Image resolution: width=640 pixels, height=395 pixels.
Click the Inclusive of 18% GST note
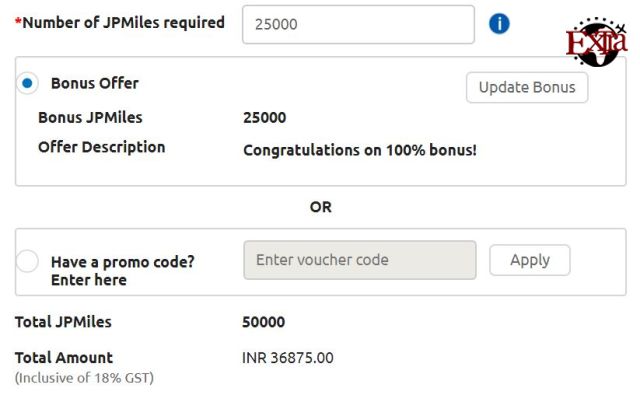(84, 378)
